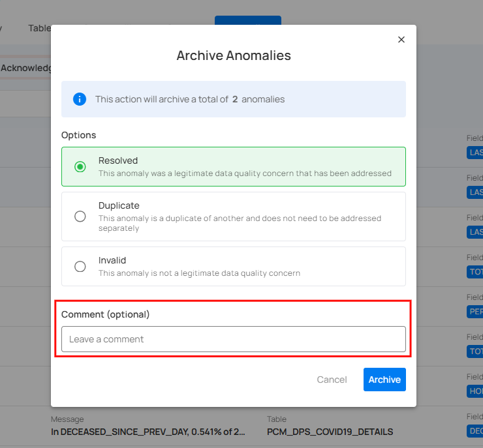Click the blue info icon in banner

80,99
